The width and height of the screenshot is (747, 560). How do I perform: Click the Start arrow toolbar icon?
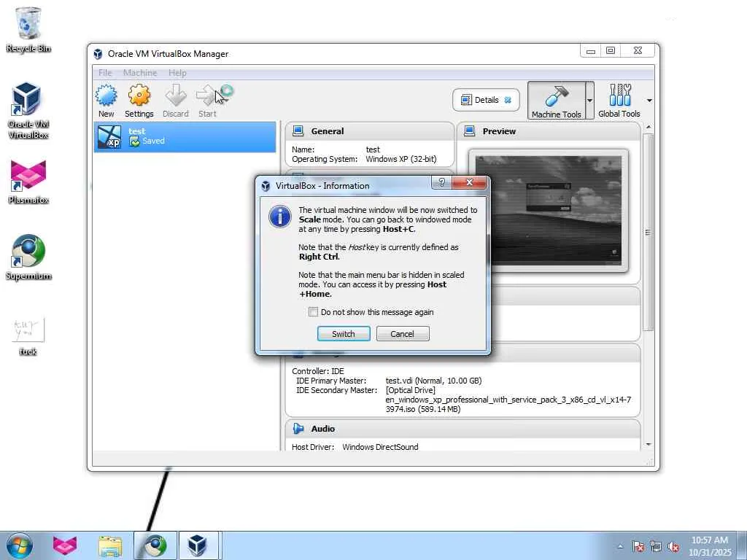pyautogui.click(x=207, y=96)
